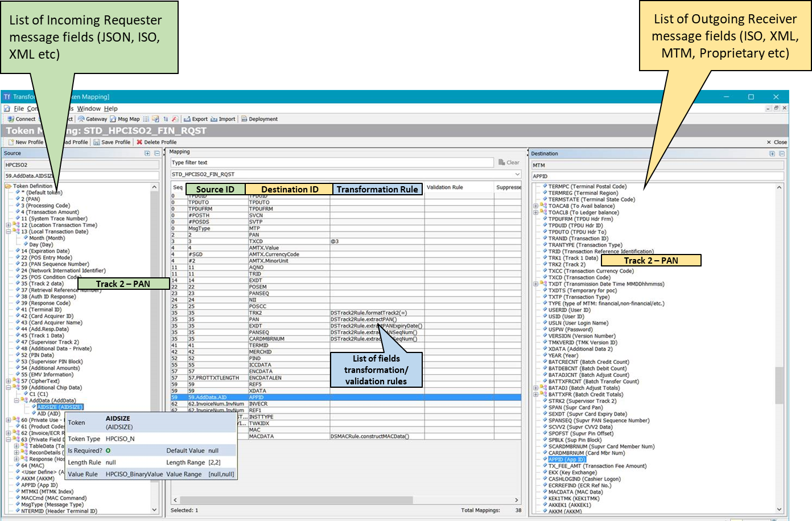
Task: Expand the TOACAB destination node
Action: point(535,206)
